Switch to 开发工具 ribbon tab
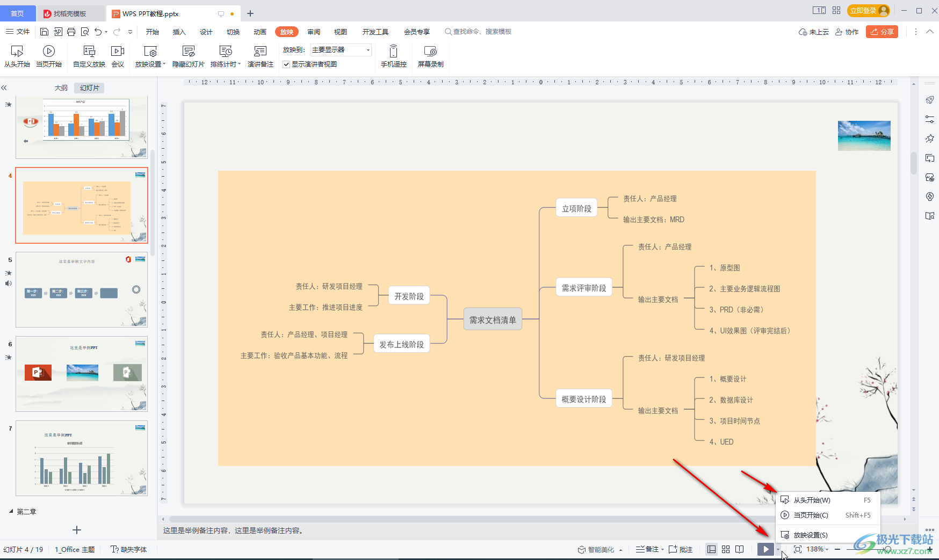Screen dimensions: 939x560 pyautogui.click(x=375, y=32)
